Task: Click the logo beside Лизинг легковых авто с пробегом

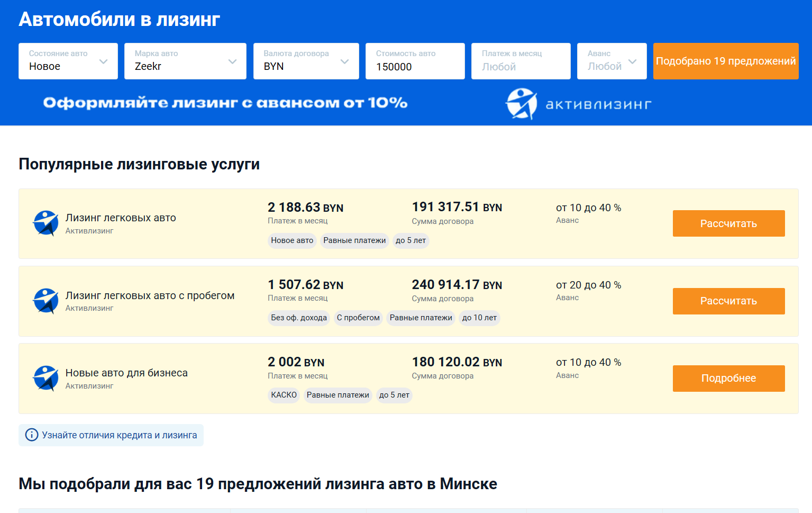Action: point(46,301)
